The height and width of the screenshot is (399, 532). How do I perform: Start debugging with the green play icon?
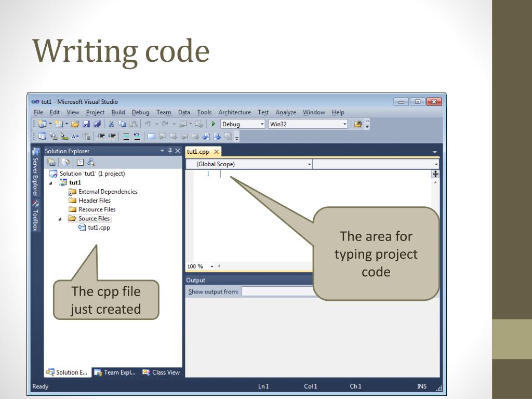click(214, 124)
